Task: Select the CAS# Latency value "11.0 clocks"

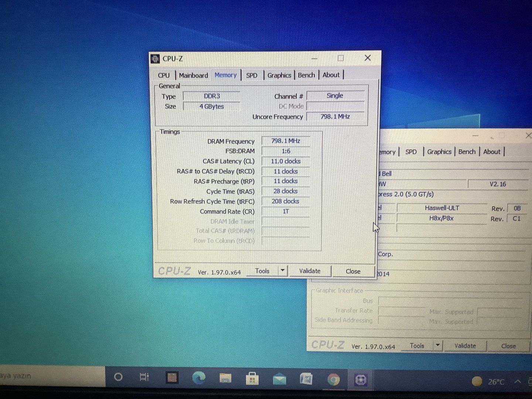Action: (x=286, y=161)
